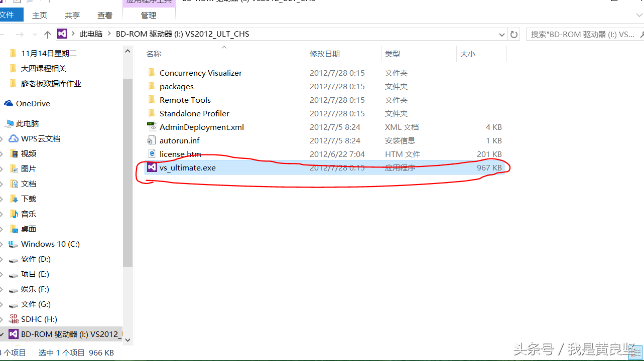The width and height of the screenshot is (644, 361).
Task: Select the packages folder icon
Action: point(152,86)
